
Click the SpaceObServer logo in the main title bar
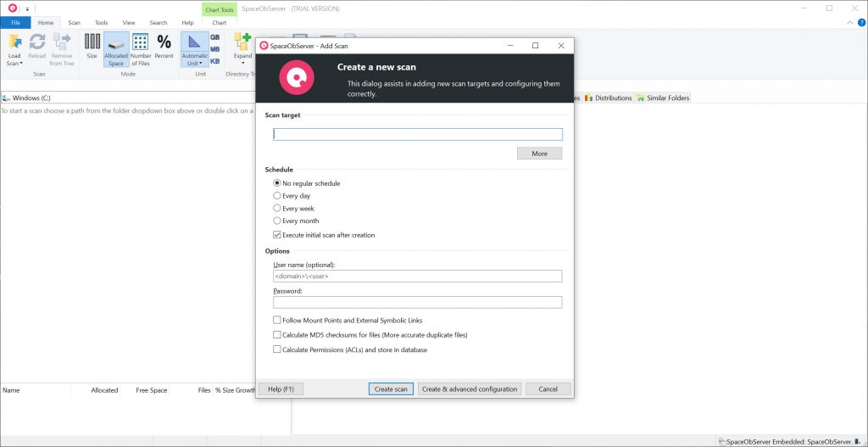coord(12,8)
